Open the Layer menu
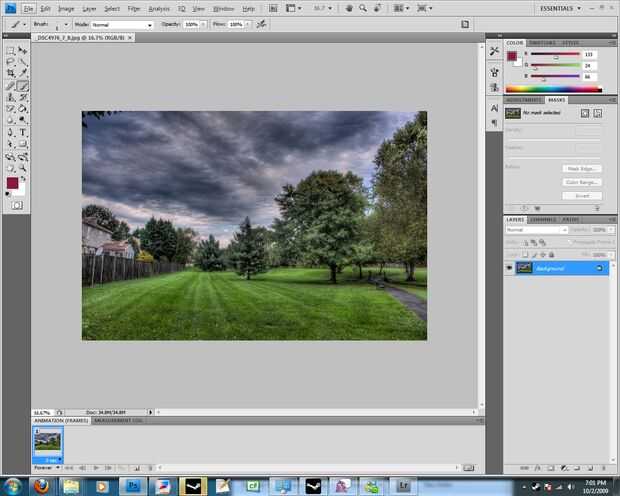620x496 pixels. point(89,9)
